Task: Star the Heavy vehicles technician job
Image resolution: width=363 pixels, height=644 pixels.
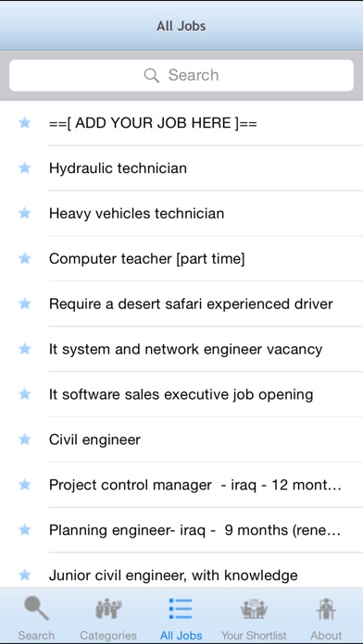Action: [25, 213]
